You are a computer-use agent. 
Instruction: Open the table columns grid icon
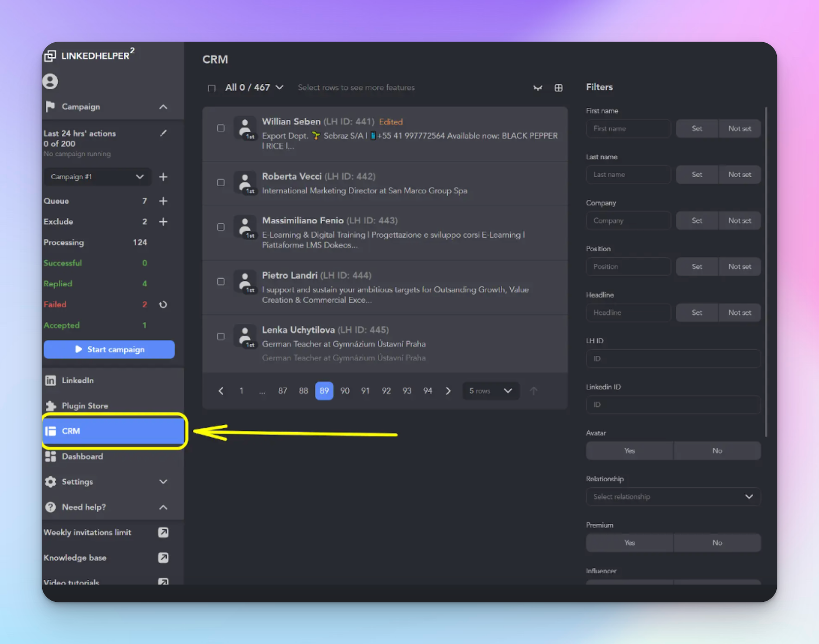(559, 88)
